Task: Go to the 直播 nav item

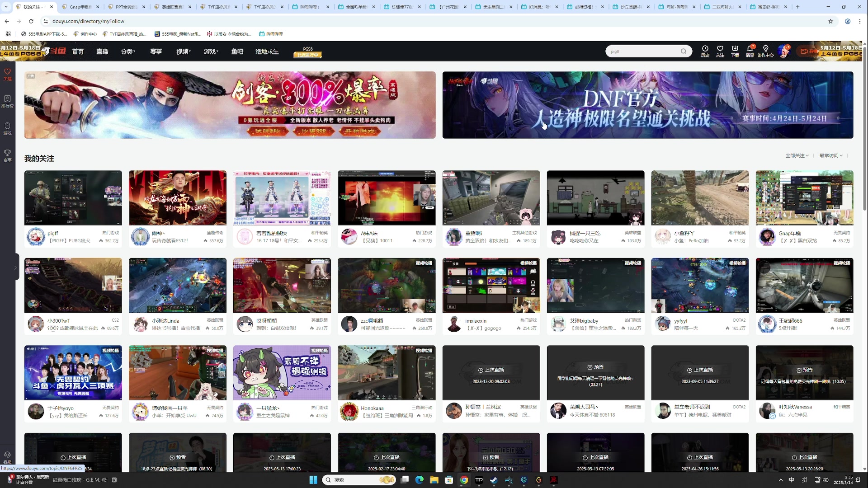Action: 102,52
